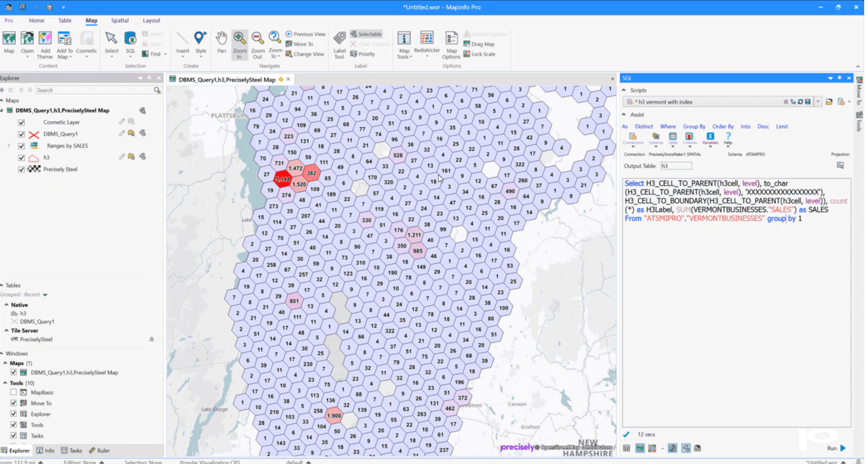
Task: Click the Add Theme icon
Action: [45, 45]
